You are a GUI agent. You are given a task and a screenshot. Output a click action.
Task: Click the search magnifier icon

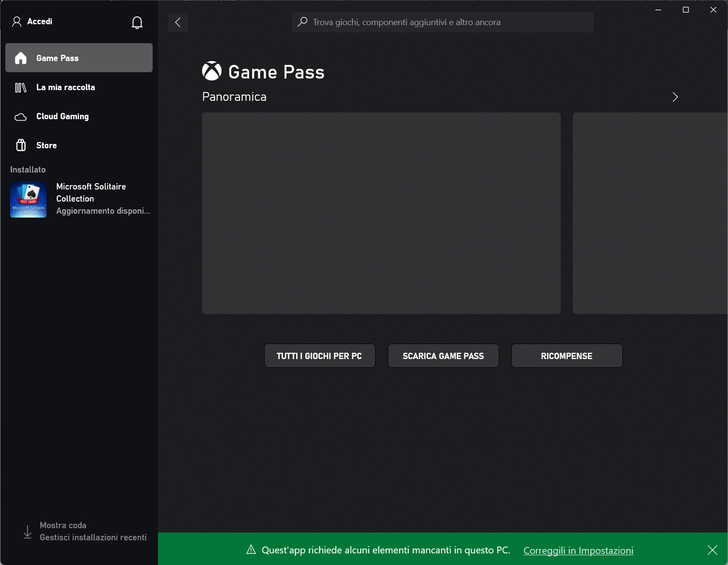pyautogui.click(x=302, y=22)
